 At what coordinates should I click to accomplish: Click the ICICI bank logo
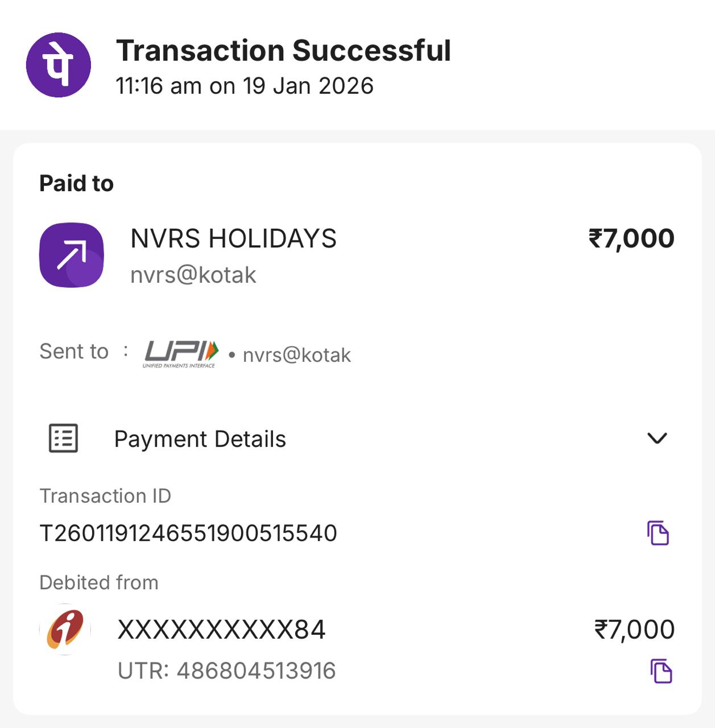[65, 629]
